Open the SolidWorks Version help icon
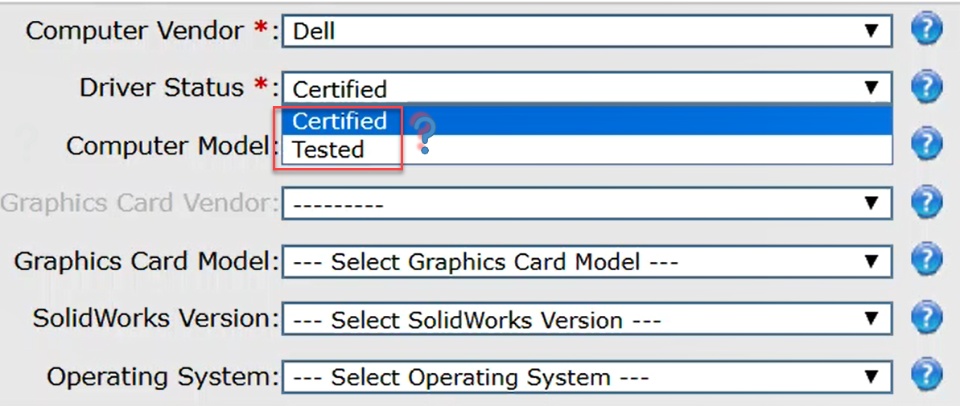The width and height of the screenshot is (960, 406). click(x=927, y=319)
